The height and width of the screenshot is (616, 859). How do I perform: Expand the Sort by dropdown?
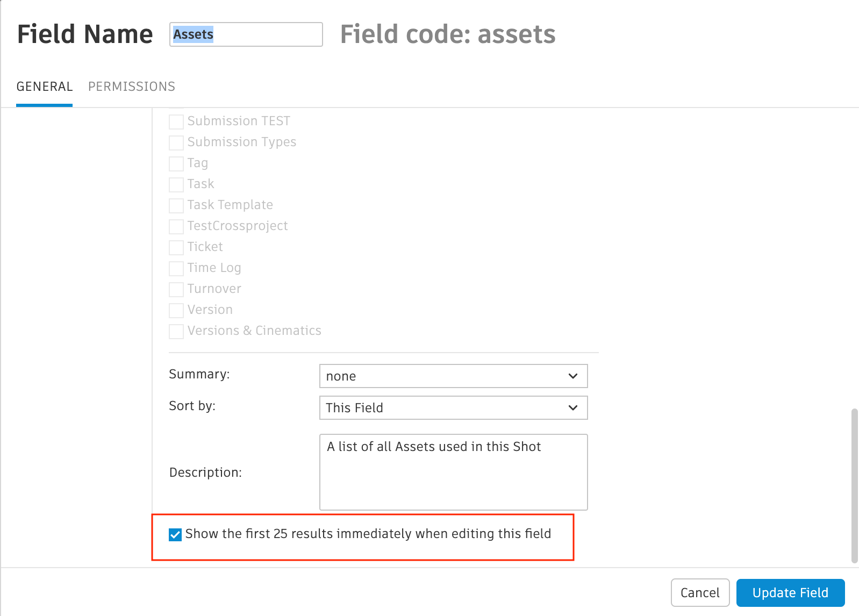coord(453,408)
